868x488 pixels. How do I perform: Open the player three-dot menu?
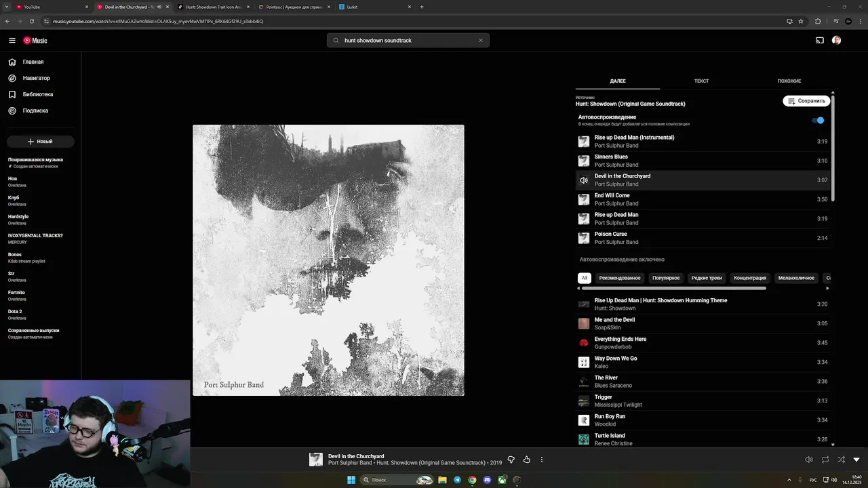click(x=541, y=460)
